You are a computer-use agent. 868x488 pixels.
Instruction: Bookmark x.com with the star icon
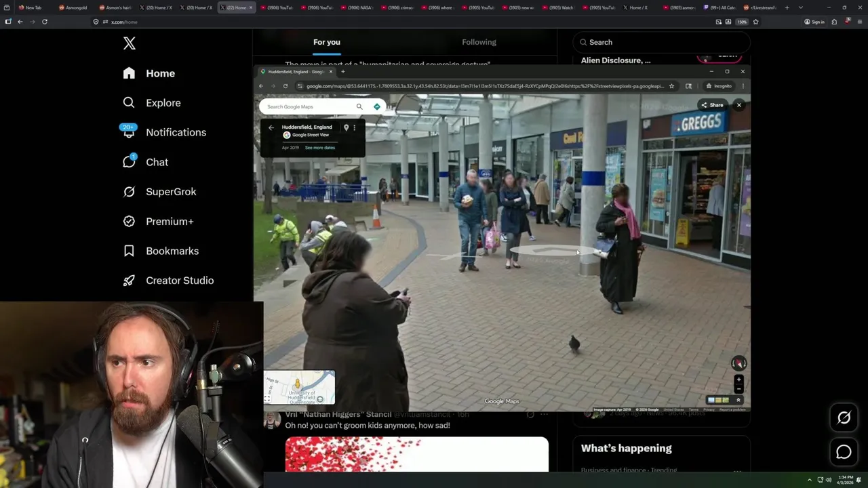click(x=755, y=22)
